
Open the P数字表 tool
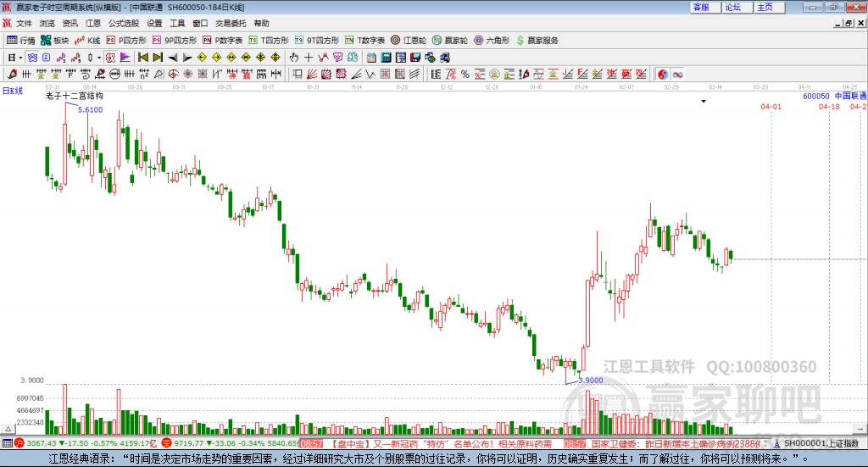click(x=223, y=41)
